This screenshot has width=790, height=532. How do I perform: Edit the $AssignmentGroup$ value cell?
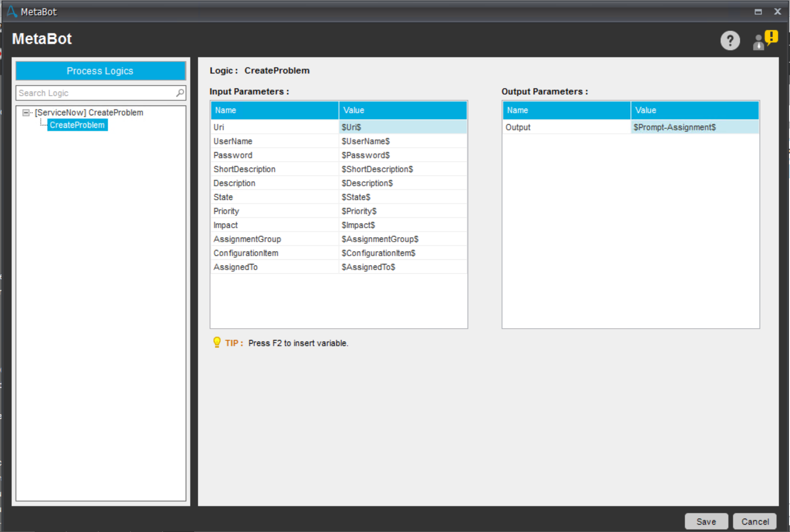(x=403, y=239)
